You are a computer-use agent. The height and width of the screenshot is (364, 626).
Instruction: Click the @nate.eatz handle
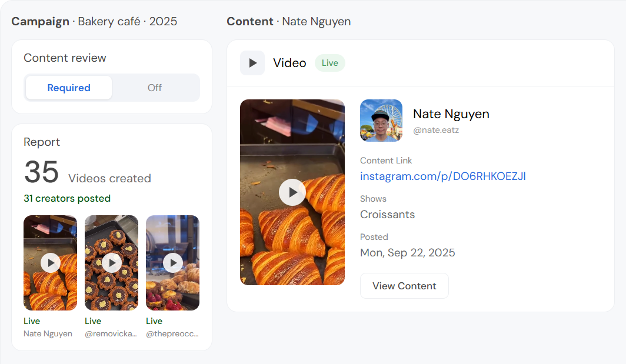coord(436,130)
